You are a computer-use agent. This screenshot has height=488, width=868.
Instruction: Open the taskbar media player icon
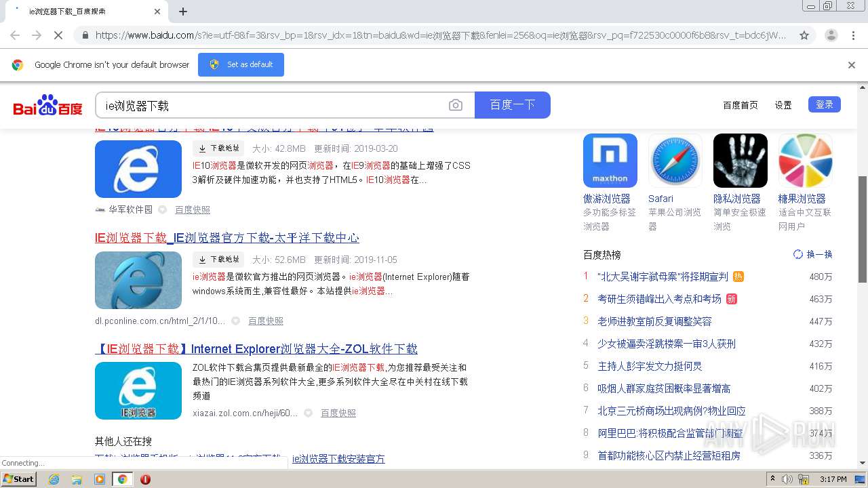pos(100,479)
